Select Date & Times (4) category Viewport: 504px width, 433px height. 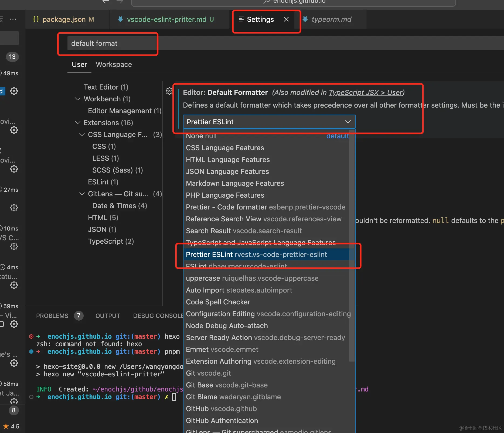[120, 206]
